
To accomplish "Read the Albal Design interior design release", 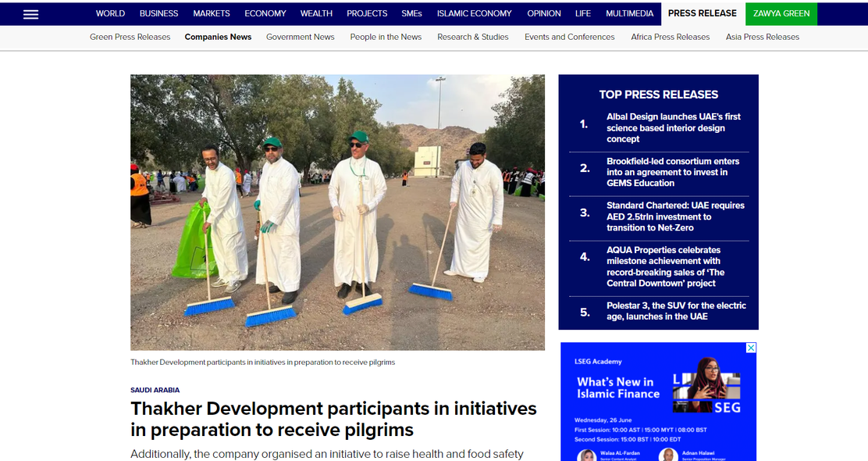I will [673, 128].
